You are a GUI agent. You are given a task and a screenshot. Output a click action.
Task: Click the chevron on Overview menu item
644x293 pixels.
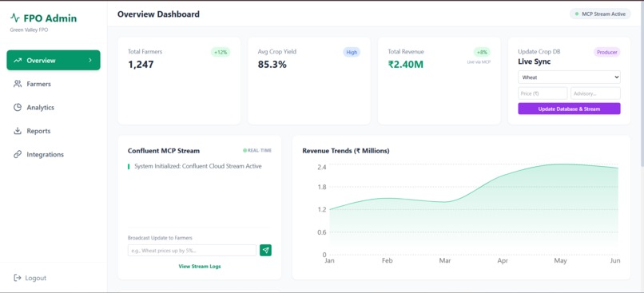[90, 61]
